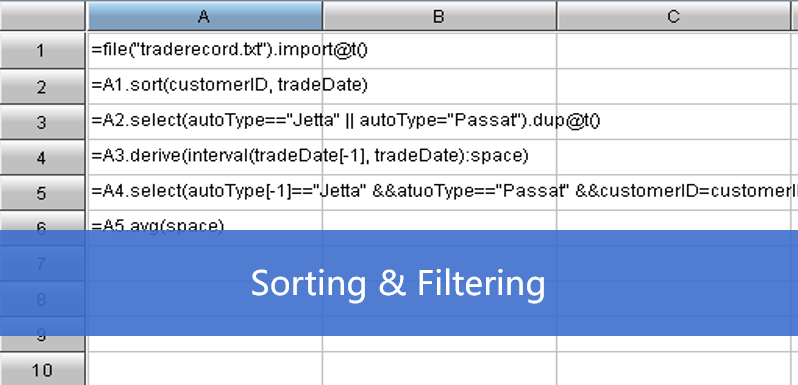Viewport: 798px width, 385px height.
Task: Click empty cell B1
Action: pyautogui.click(x=440, y=51)
